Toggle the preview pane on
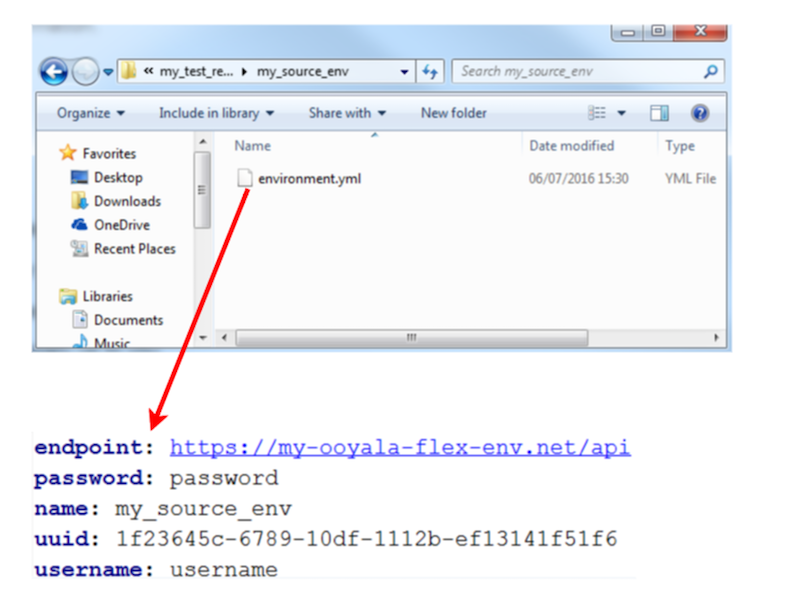 (x=659, y=112)
